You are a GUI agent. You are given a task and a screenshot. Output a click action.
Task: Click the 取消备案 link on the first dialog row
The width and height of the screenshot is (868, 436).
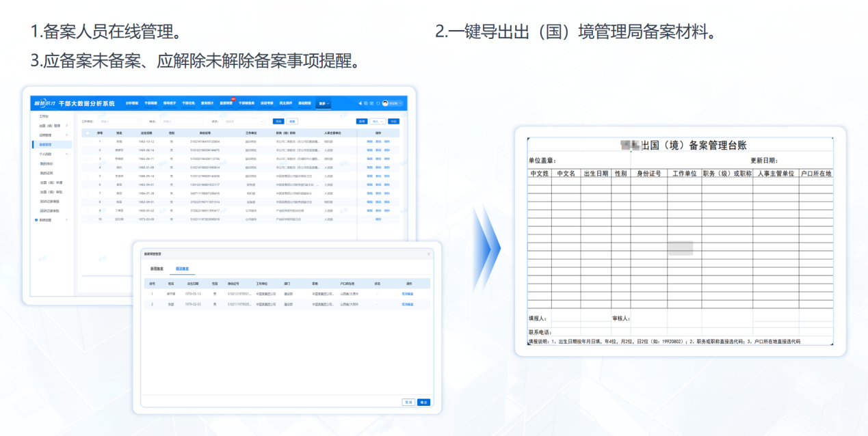pos(408,292)
